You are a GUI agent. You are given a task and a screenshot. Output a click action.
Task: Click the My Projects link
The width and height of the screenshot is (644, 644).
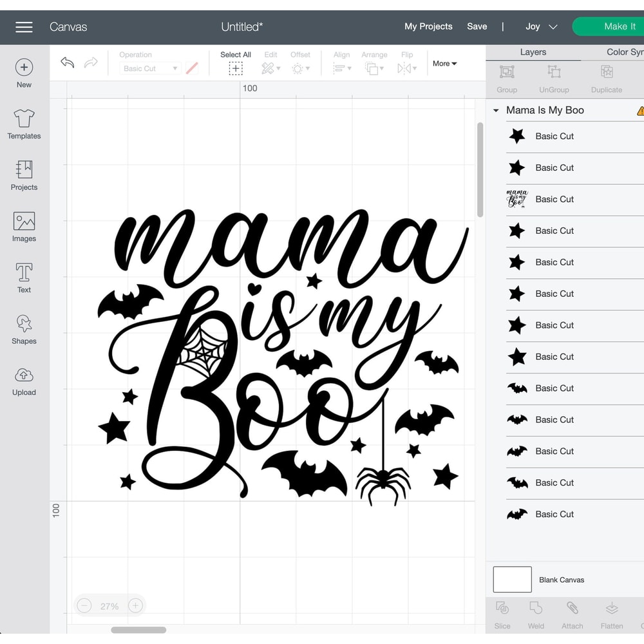point(428,26)
